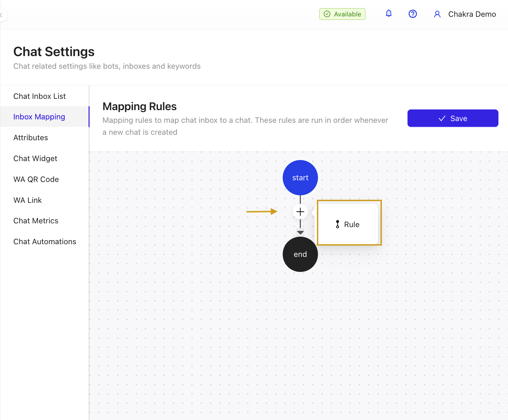Click the user profile icon
This screenshot has height=420, width=508.
(x=437, y=14)
